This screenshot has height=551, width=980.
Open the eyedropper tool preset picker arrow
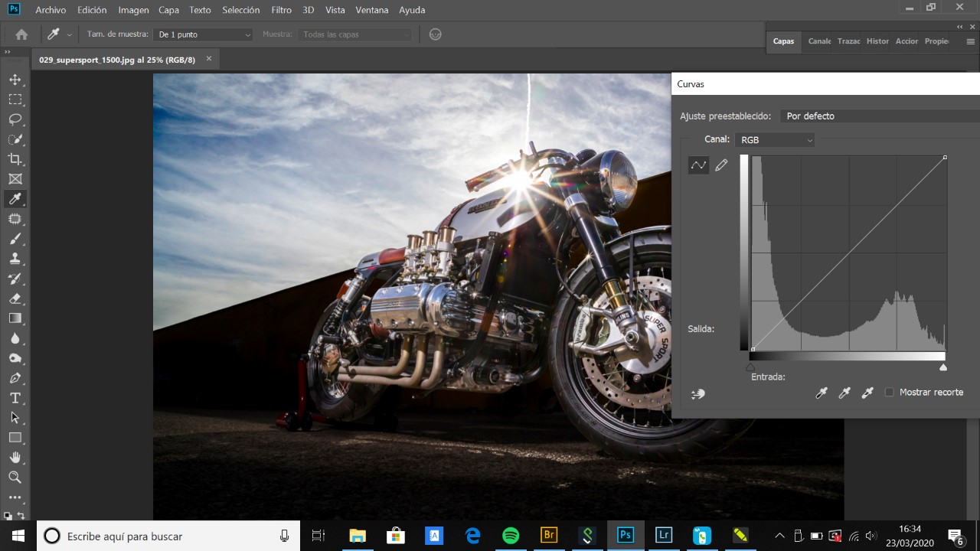tap(69, 34)
